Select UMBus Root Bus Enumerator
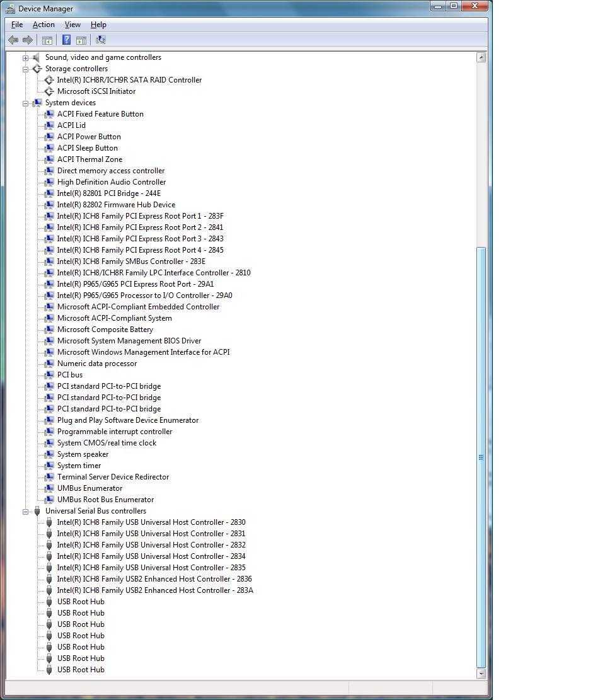Screen dimensions: 605x700 105,500
